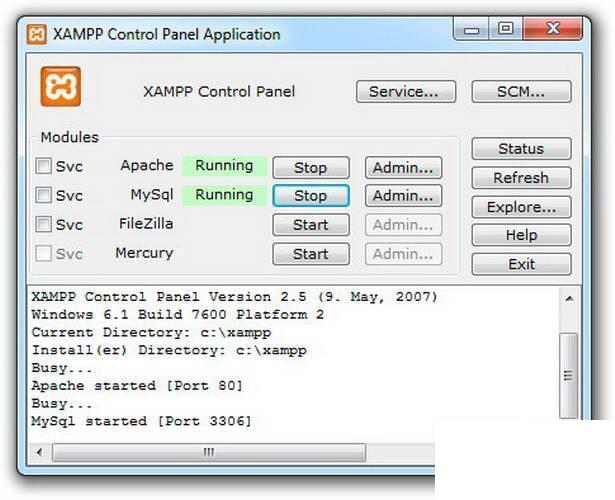Refresh the module list
Viewport: 615px width, 500px height.
521,178
